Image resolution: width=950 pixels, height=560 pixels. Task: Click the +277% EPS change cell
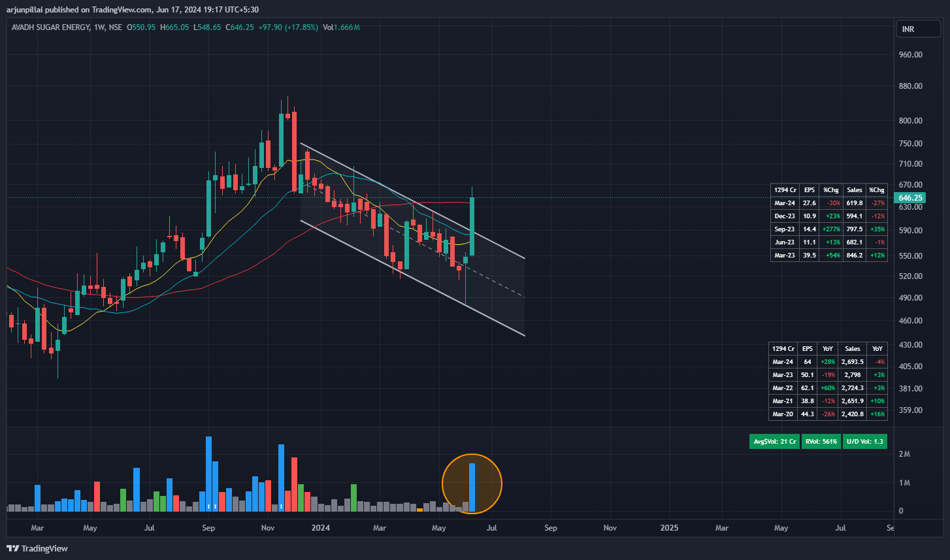pos(832,229)
